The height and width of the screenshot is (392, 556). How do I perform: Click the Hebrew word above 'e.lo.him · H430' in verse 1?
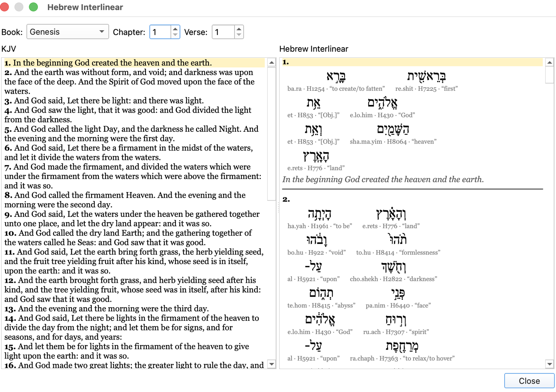coord(382,103)
